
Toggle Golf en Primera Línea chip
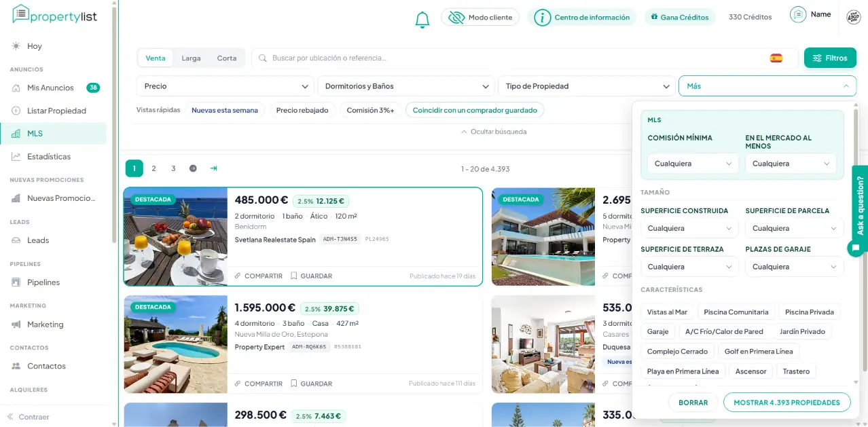[x=759, y=352]
